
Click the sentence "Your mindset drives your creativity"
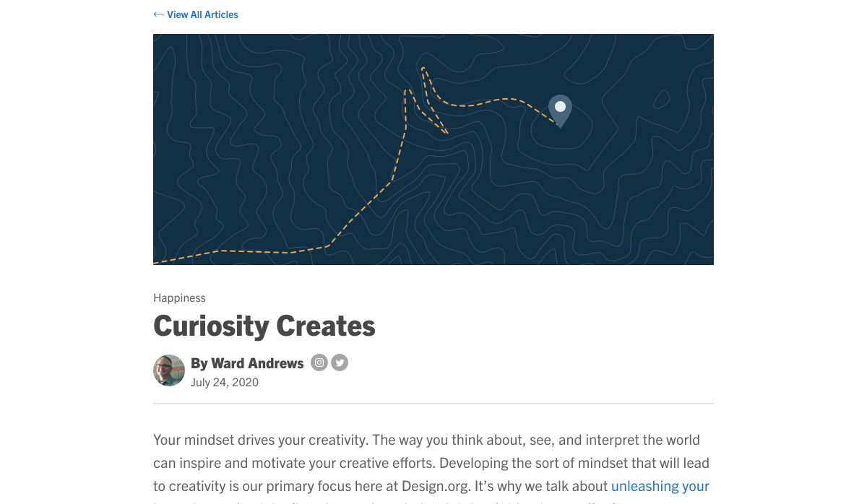coord(260,439)
